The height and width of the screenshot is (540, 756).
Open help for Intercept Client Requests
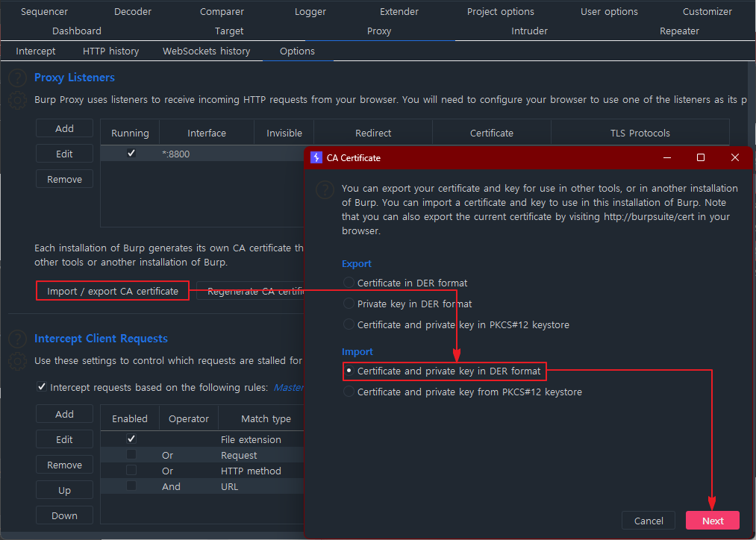[17, 339]
